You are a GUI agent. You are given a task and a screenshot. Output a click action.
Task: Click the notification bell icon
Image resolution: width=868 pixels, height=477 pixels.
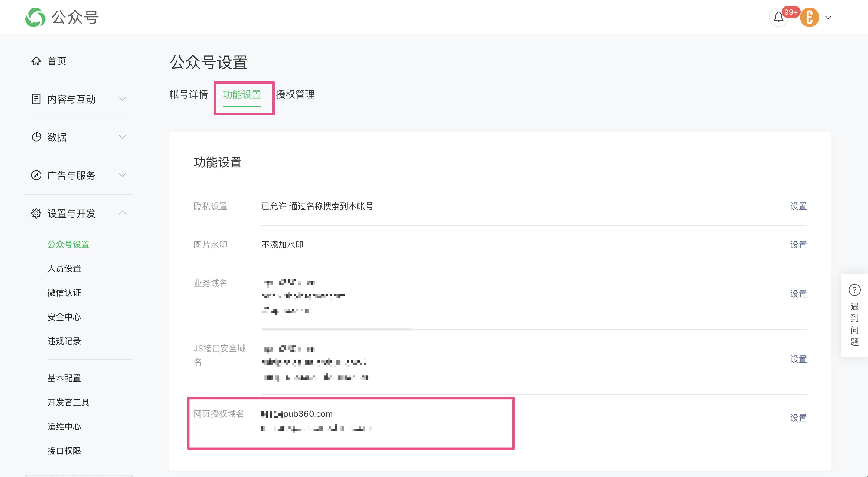tap(778, 17)
